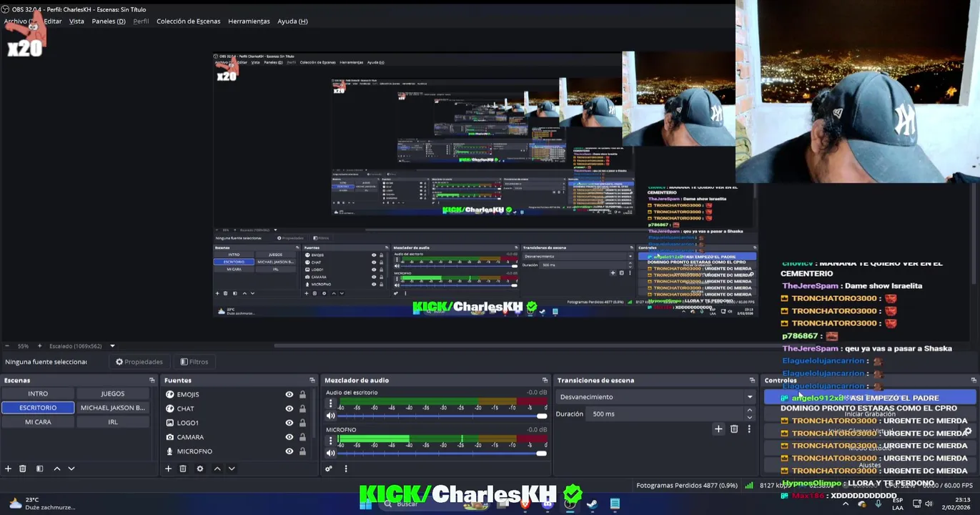Mute the MICROFNO speaker icon
Viewport: 980px width, 515px height.
(x=330, y=453)
